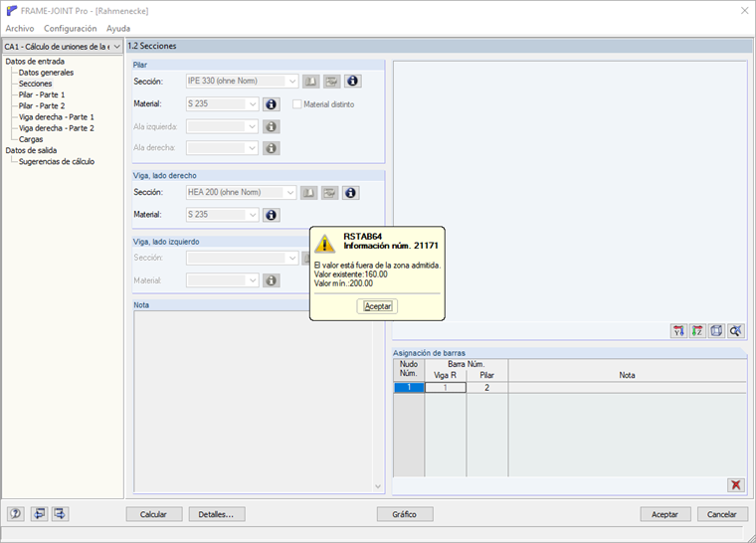Select Datos de entrada tree node
The height and width of the screenshot is (543, 756).
coord(35,62)
